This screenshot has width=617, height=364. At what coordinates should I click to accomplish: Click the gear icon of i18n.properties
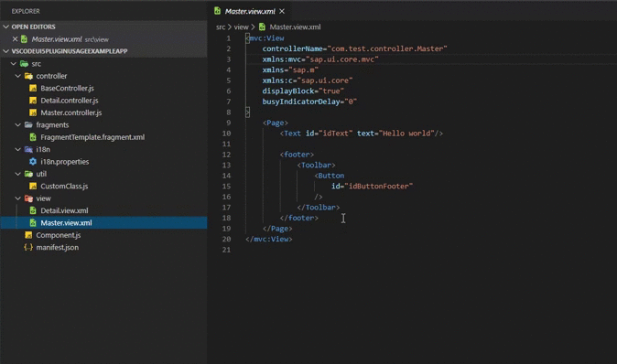pos(33,162)
